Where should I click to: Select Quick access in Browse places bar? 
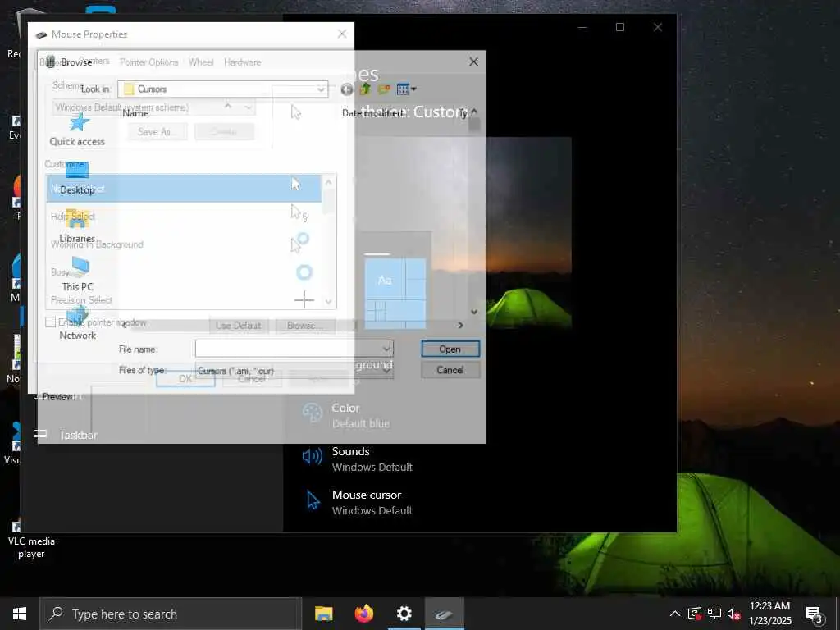click(x=78, y=130)
